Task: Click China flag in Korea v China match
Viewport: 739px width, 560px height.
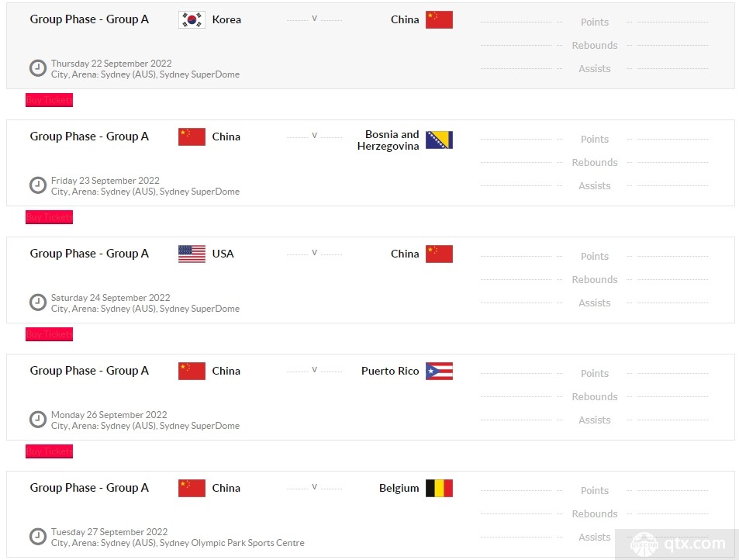Action: [x=439, y=20]
